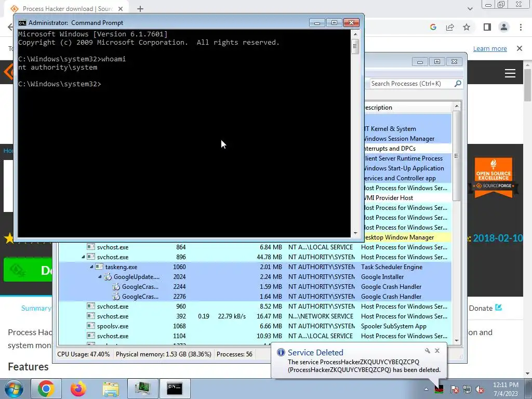Open the network tray icon
Image resolution: width=532 pixels, height=399 pixels.
click(467, 389)
